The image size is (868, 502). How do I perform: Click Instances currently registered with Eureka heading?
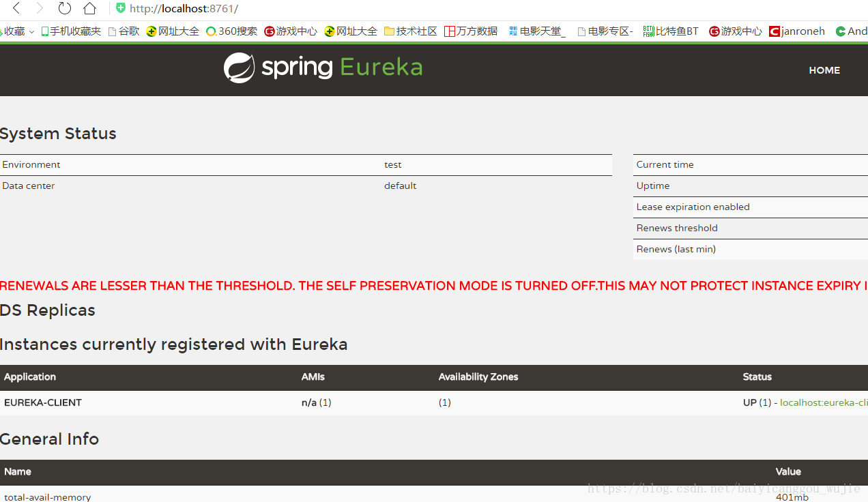click(174, 344)
